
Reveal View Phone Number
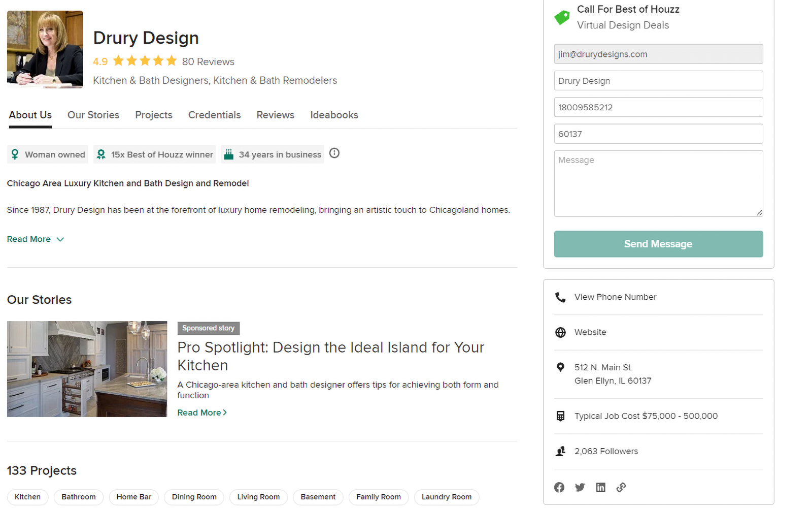(x=615, y=297)
